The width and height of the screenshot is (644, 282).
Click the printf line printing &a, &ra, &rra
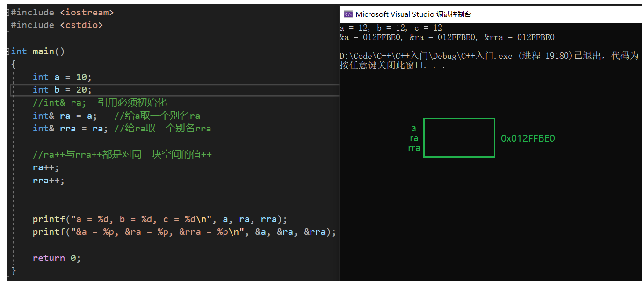184,232
